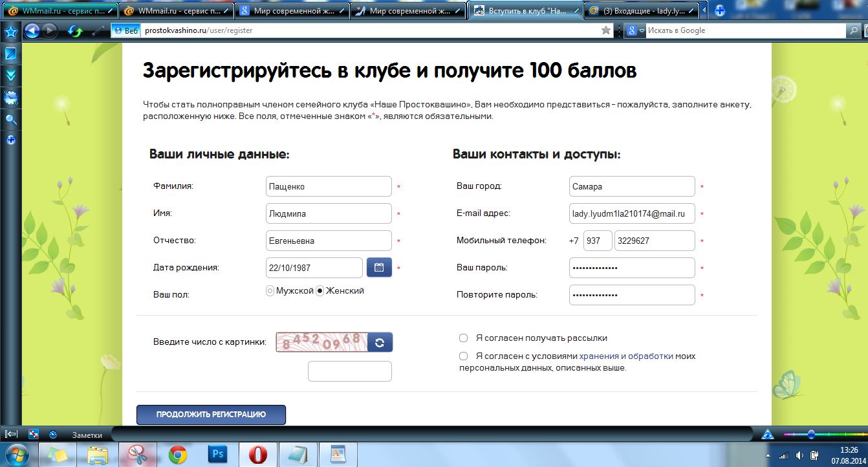Run the search with the magnifier button
868x467 pixels.
point(854,30)
